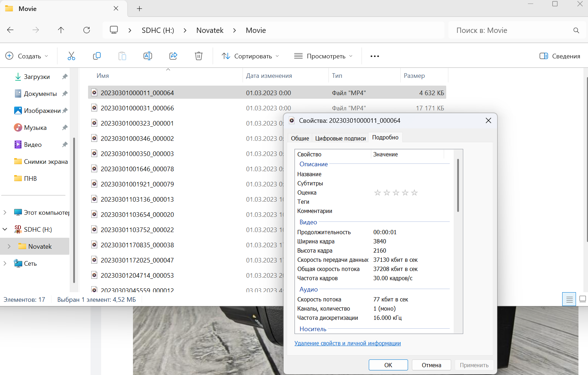Image resolution: width=588 pixels, height=375 pixels.
Task: Click the properties list vertical scrollbar
Action: pos(458,185)
